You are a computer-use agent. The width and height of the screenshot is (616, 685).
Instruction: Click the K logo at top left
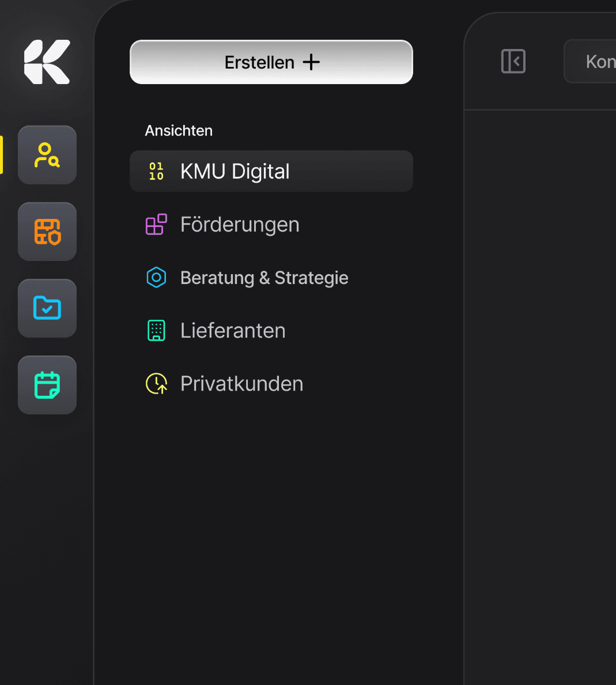[47, 62]
